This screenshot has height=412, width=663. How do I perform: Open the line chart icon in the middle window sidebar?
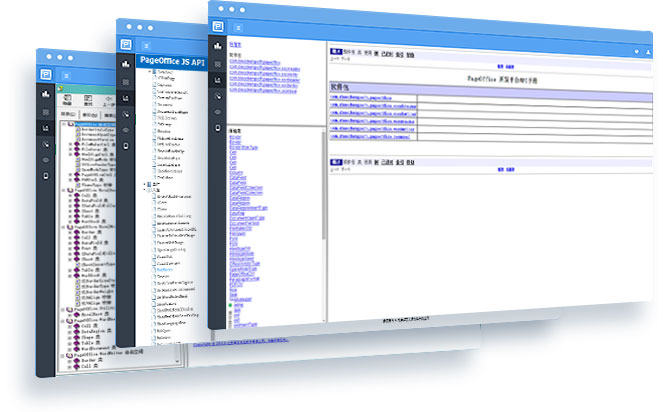tap(126, 98)
